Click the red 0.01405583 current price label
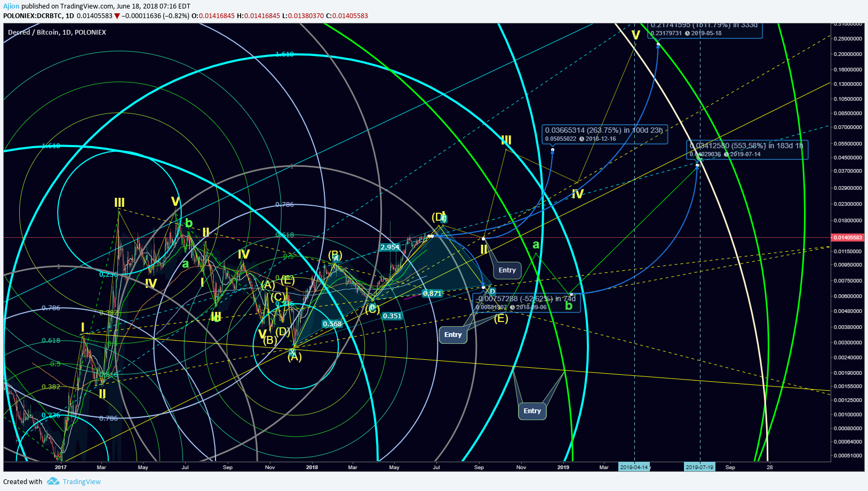Screen dimensions: 868x491 pos(847,238)
